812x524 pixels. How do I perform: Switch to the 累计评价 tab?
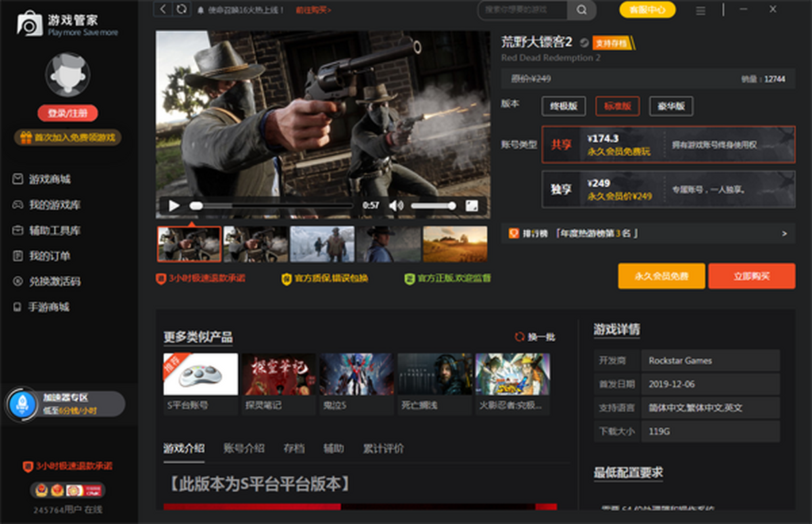point(383,448)
